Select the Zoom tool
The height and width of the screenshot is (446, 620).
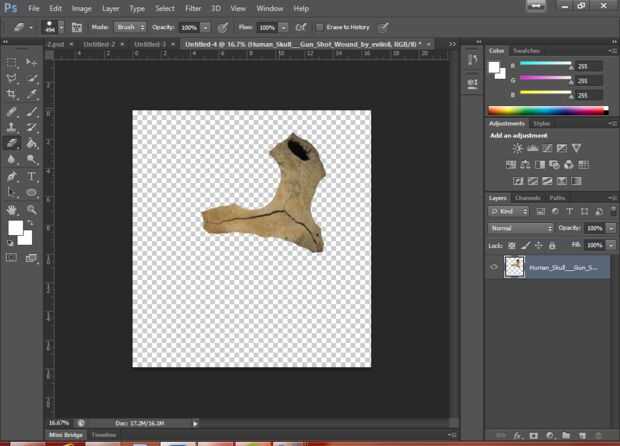tap(32, 210)
